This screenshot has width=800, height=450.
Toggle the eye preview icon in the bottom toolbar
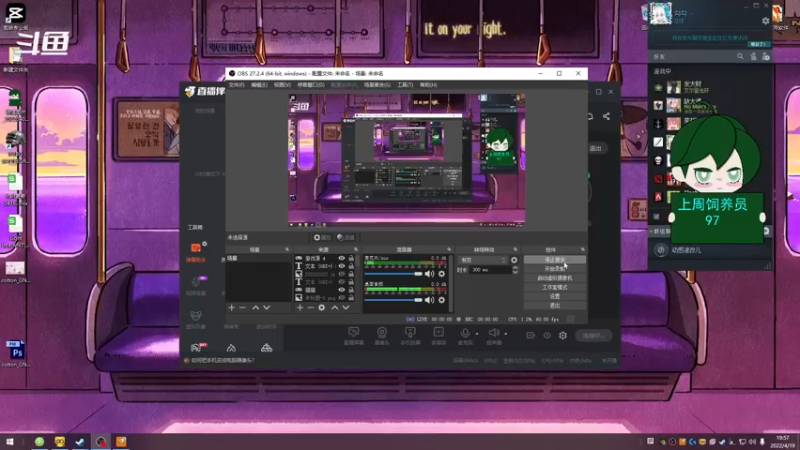click(547, 335)
